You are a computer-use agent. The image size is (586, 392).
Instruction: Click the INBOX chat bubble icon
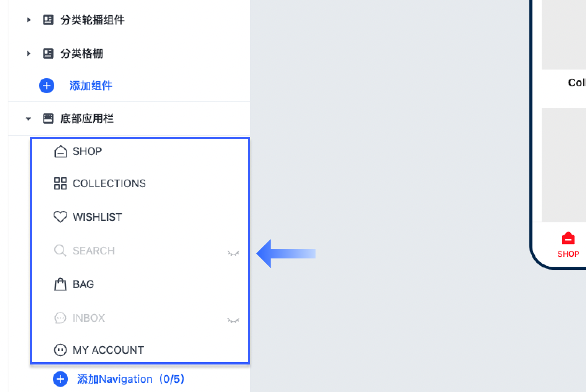click(60, 318)
